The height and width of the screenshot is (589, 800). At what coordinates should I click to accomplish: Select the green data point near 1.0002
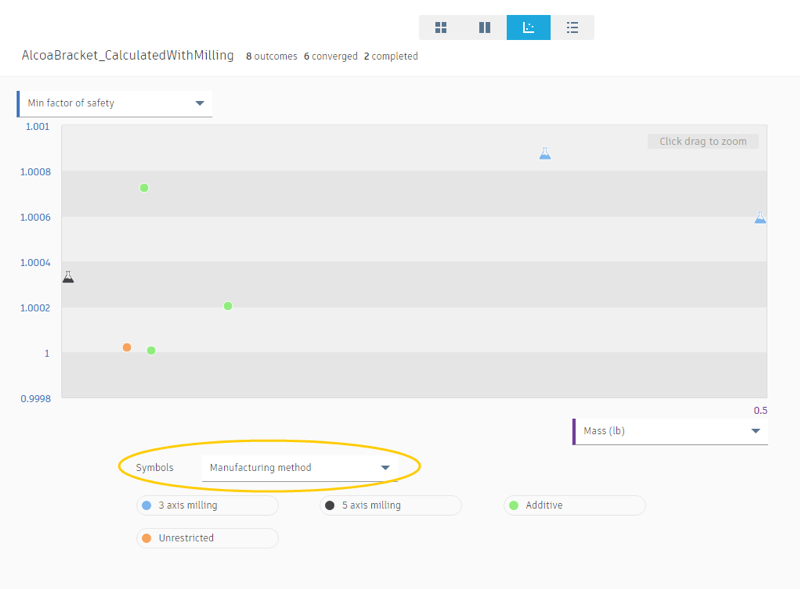(228, 306)
